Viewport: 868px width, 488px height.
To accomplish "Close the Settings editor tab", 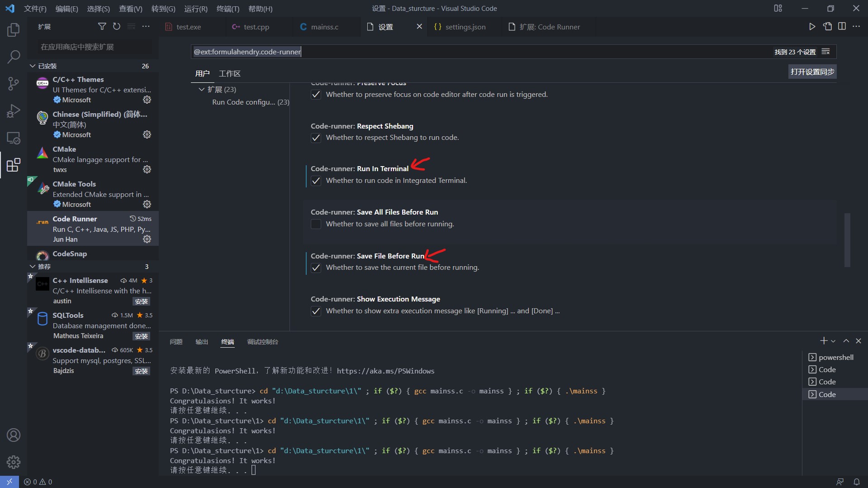I will [419, 27].
